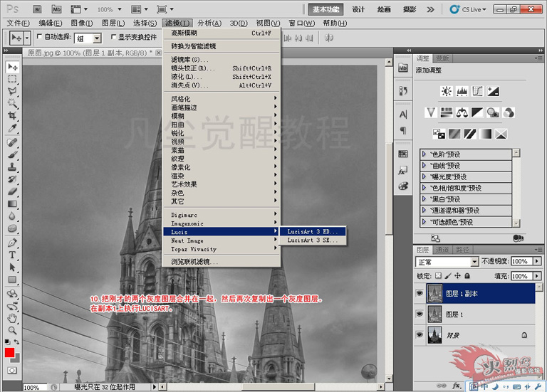The height and width of the screenshot is (392, 547).
Task: Open Topaz Vivacity submenu
Action: (222, 249)
